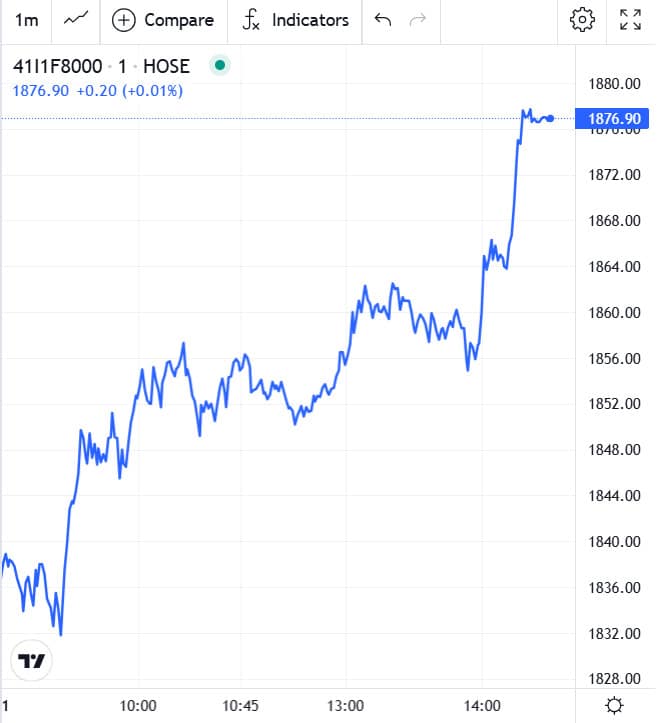Open chart settings gear
Image resolution: width=667 pixels, height=723 pixels.
tap(582, 20)
